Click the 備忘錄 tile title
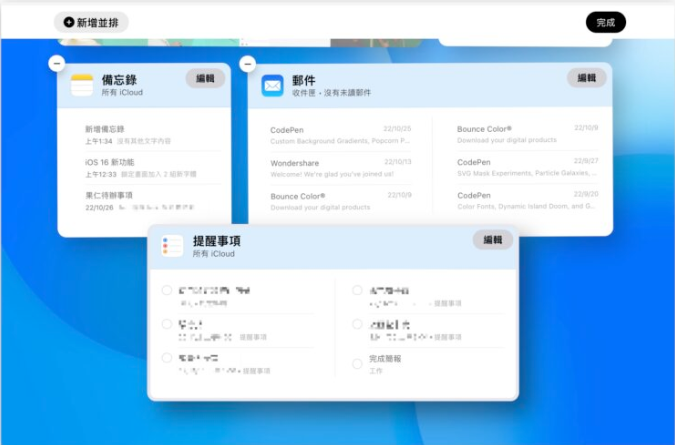The height and width of the screenshot is (445, 675). pos(119,80)
